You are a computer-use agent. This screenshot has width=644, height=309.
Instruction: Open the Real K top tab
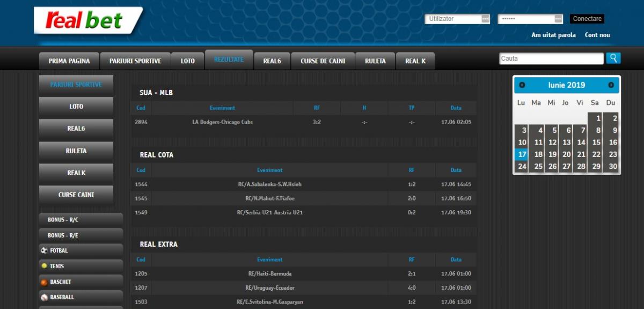[x=415, y=61]
